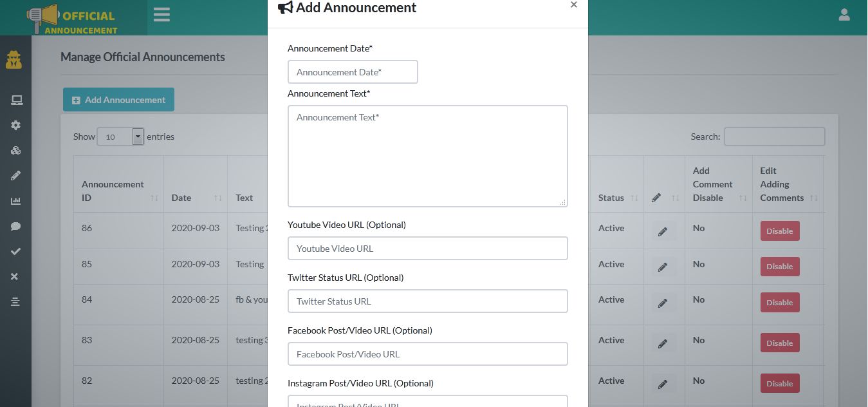Toggle the hamburger menu in the header

pyautogui.click(x=162, y=14)
